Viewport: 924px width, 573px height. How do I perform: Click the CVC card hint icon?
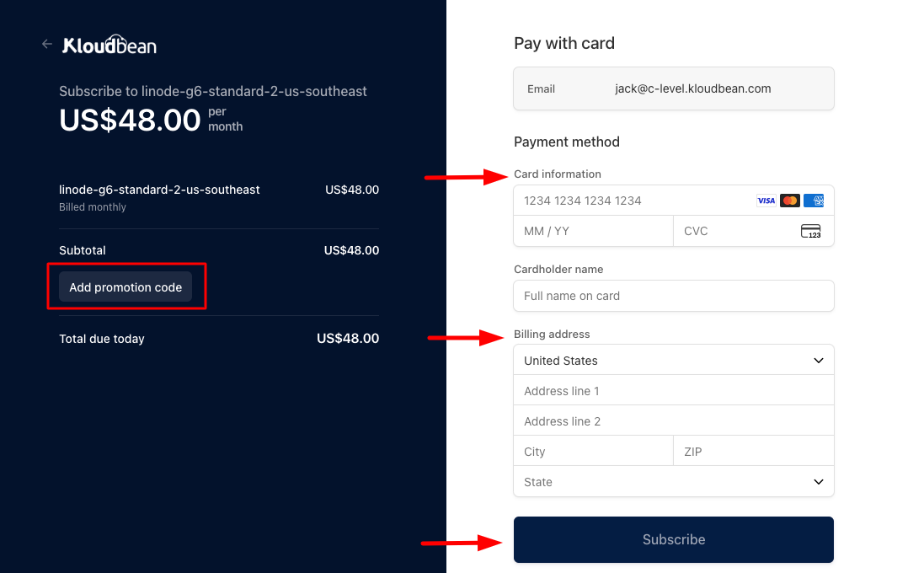(x=811, y=231)
